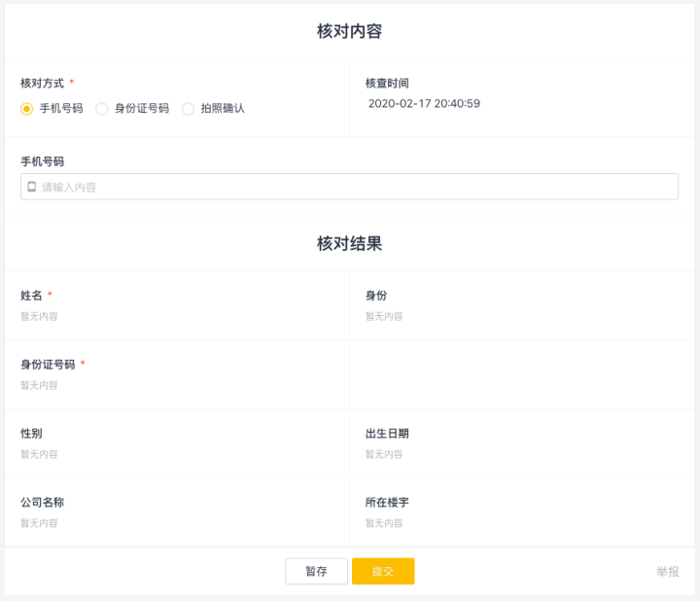Click the phone icon in input field
This screenshot has height=601, width=700.
32,187
